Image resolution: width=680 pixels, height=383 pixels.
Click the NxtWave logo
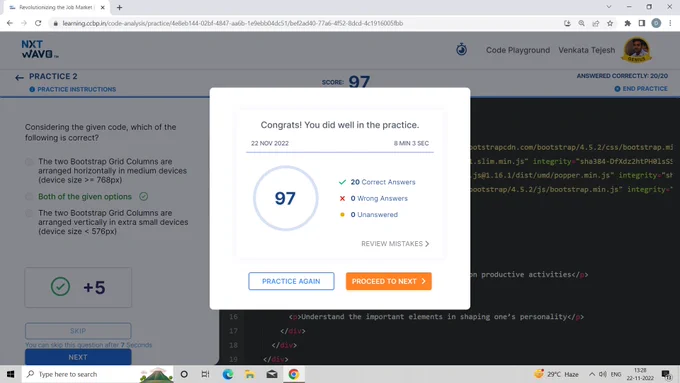pos(40,49)
